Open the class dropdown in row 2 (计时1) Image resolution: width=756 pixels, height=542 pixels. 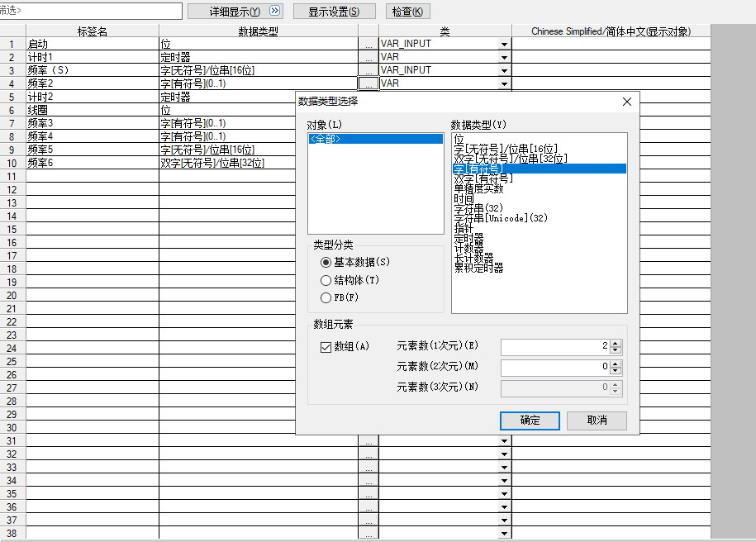click(503, 57)
